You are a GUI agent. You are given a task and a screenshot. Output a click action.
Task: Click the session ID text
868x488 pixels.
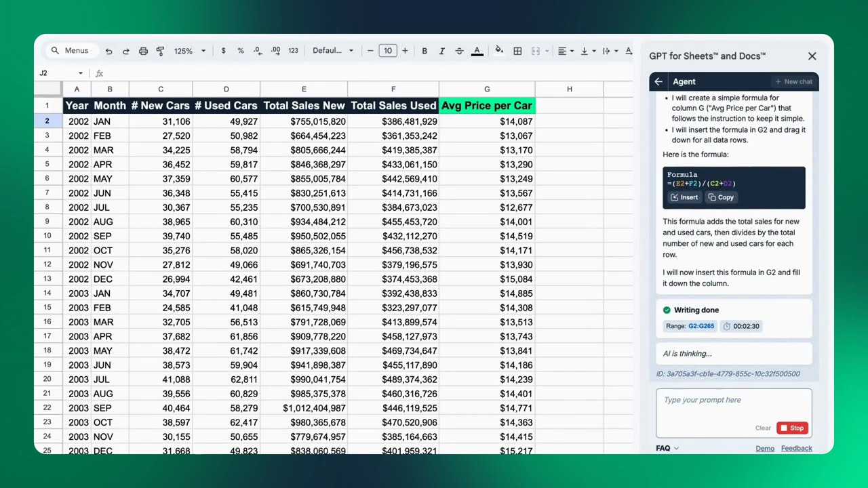[x=728, y=373]
